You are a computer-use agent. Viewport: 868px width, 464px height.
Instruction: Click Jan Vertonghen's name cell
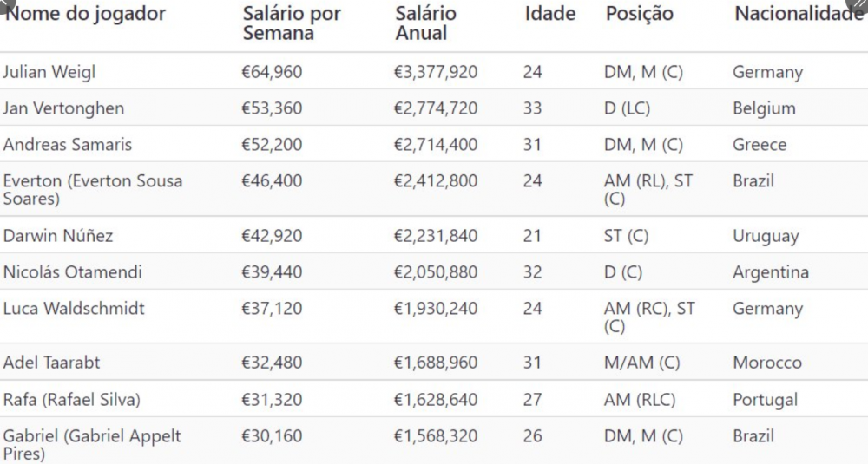pos(63,108)
